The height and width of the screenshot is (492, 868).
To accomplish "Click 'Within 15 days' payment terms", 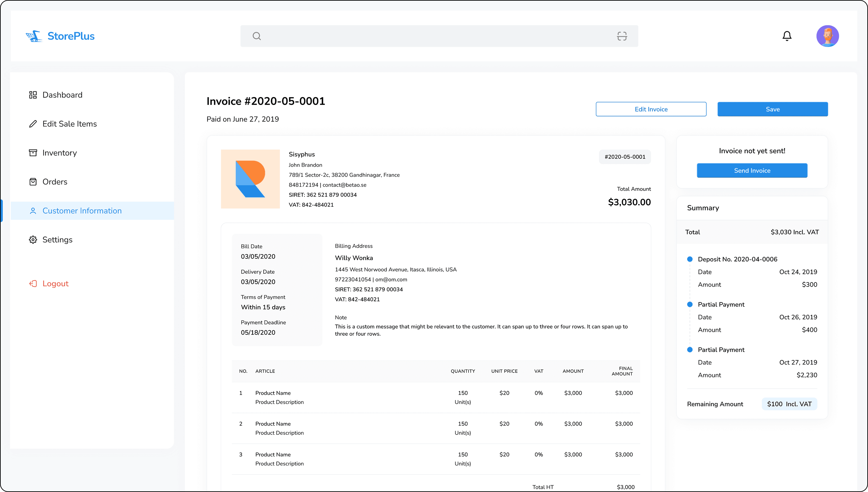I will tap(263, 307).
